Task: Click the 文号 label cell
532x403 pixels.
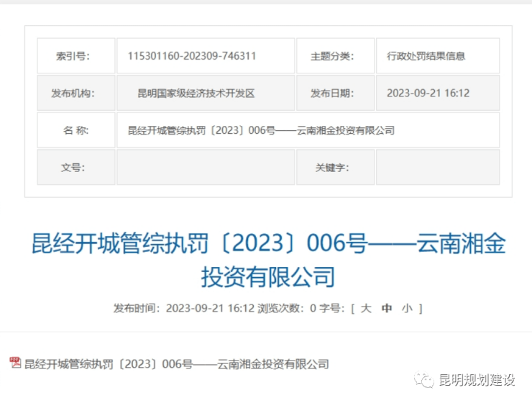Action: coord(76,168)
